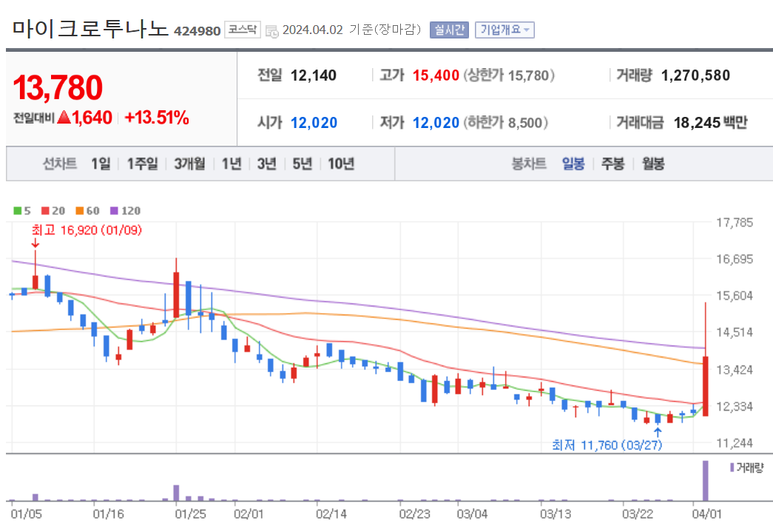Click the 12,334 price axis label
The image size is (773, 532).
coord(735,407)
